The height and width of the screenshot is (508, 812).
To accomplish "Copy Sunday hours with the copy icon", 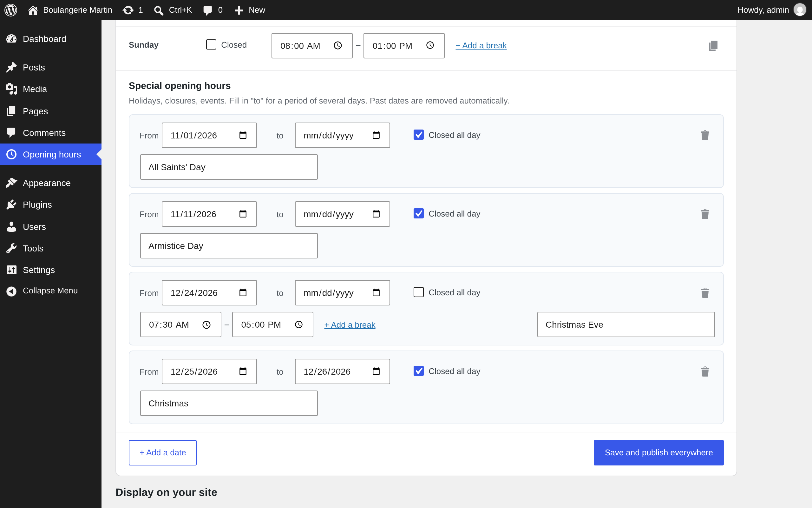I will (713, 45).
